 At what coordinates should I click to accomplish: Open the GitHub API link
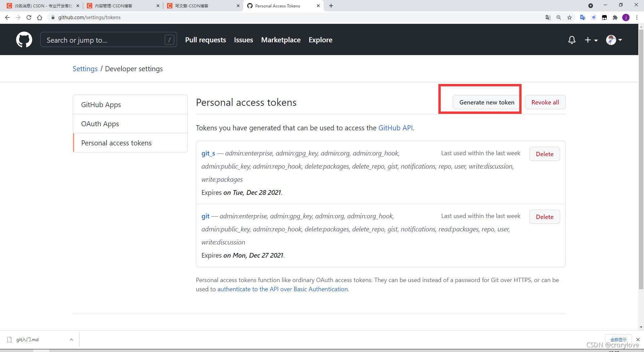pyautogui.click(x=395, y=128)
